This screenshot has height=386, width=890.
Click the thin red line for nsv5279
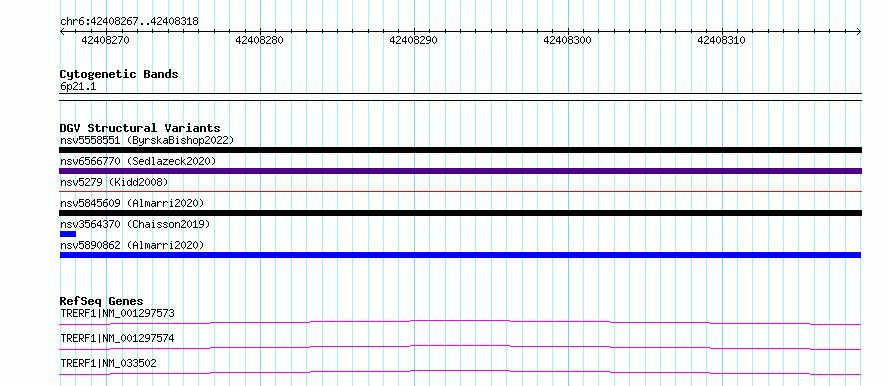tap(460, 192)
